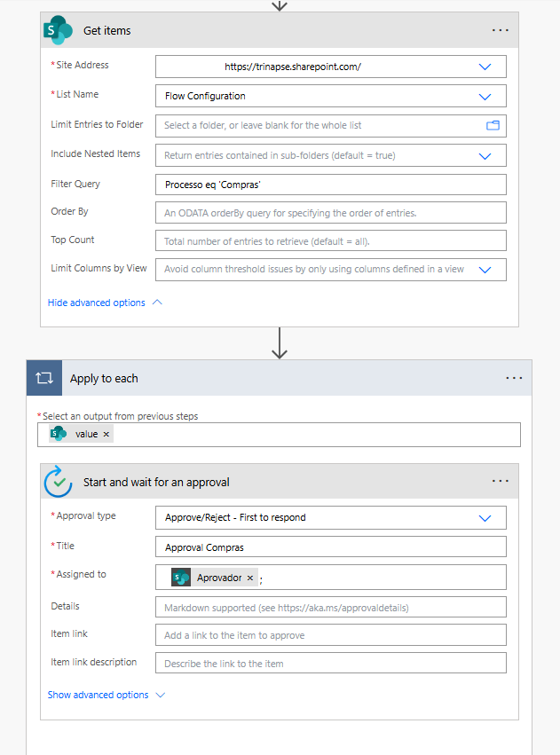Open the Approval type dropdown
The image size is (560, 755).
(485, 517)
